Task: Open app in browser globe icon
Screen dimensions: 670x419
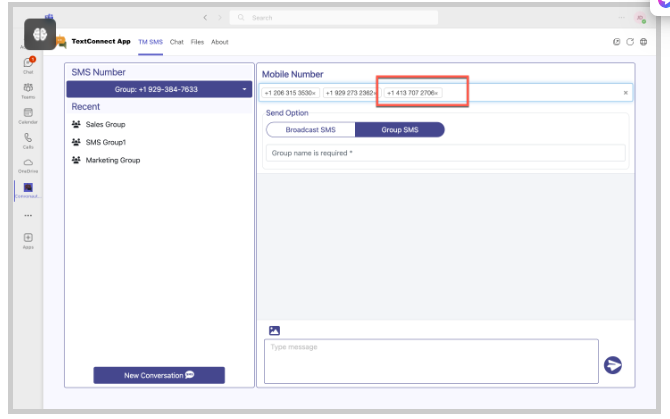Action: (x=644, y=41)
